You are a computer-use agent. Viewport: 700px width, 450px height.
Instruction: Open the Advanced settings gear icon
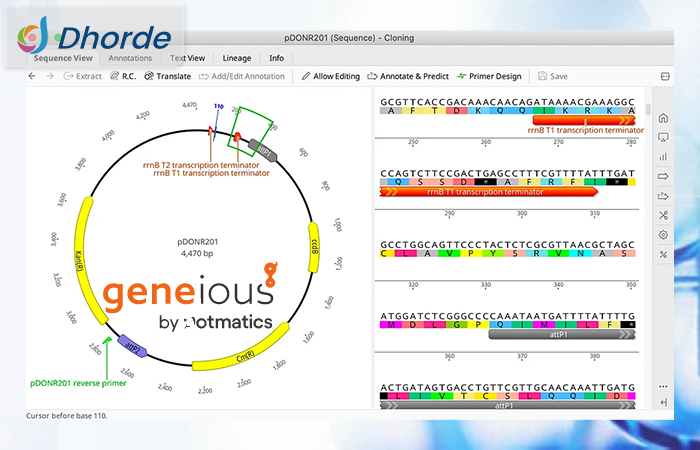(x=663, y=235)
